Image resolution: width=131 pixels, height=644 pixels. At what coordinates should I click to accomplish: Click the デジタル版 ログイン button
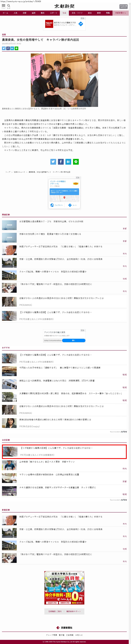(123, 6)
